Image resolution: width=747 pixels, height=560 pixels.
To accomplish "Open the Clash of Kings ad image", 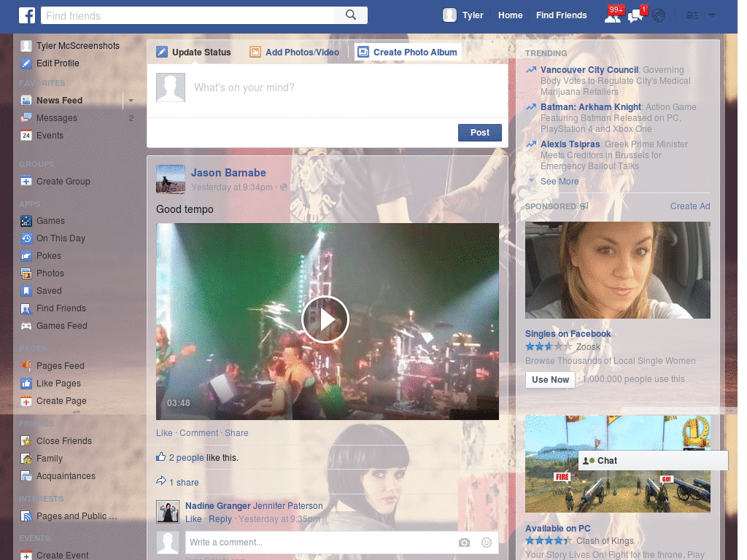I will (617, 464).
